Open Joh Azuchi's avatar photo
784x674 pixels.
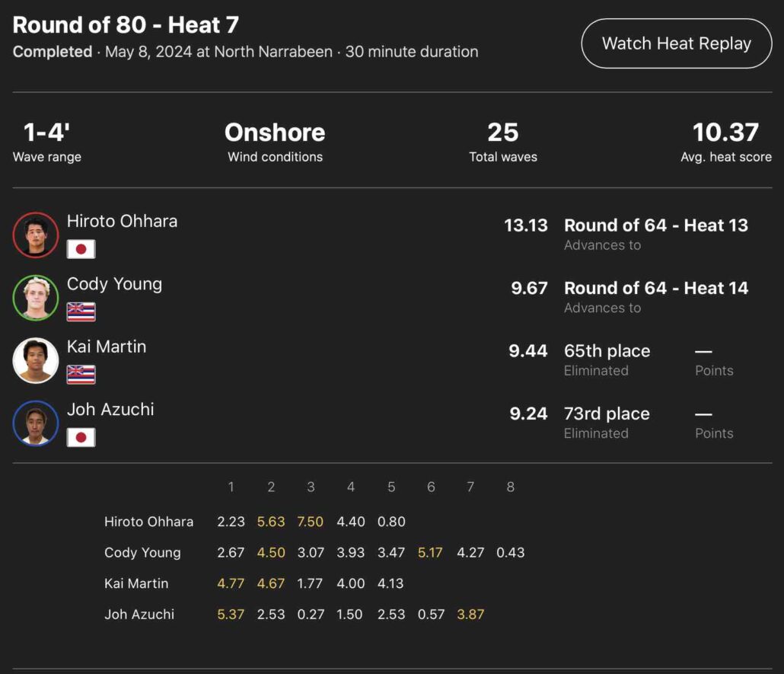click(36, 423)
